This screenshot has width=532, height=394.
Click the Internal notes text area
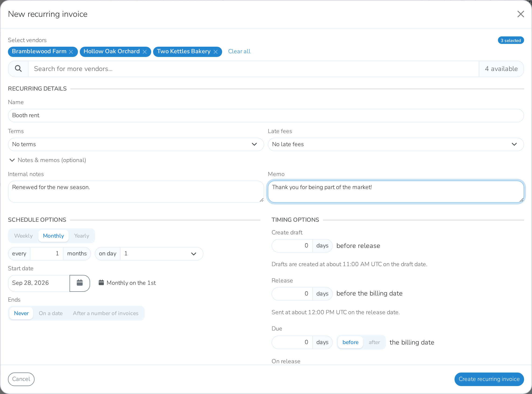pyautogui.click(x=136, y=191)
